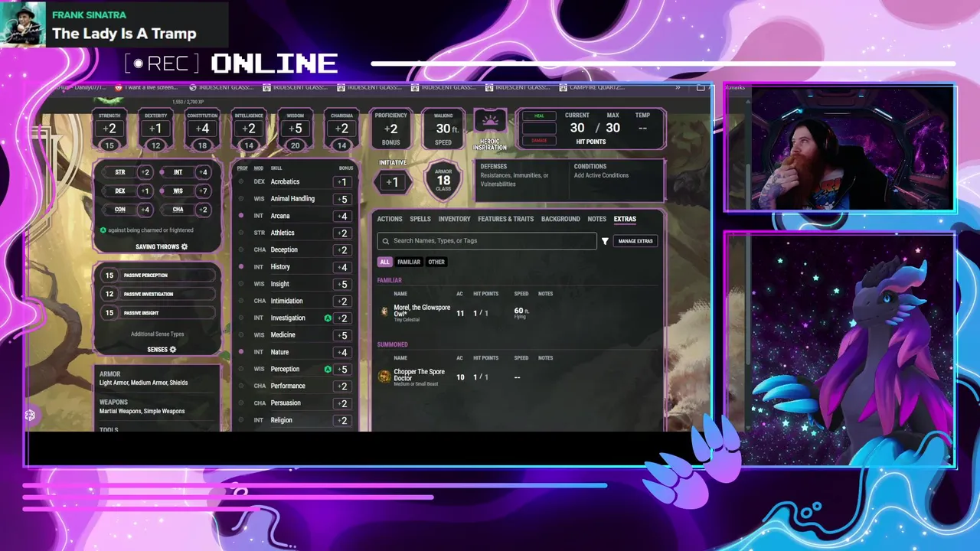The image size is (980, 551).
Task: Click the Search Names, Types, or Tags field
Action: 487,241
